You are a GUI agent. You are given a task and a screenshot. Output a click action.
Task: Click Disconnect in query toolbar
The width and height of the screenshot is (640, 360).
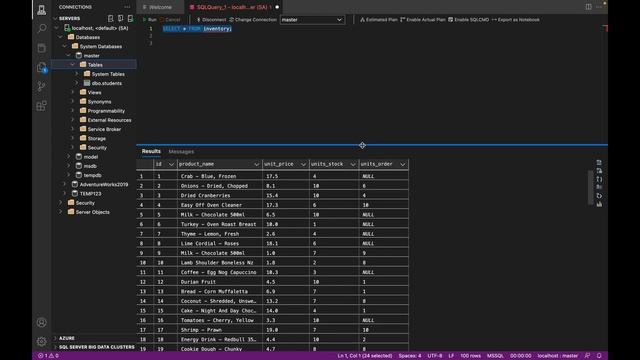click(211, 20)
